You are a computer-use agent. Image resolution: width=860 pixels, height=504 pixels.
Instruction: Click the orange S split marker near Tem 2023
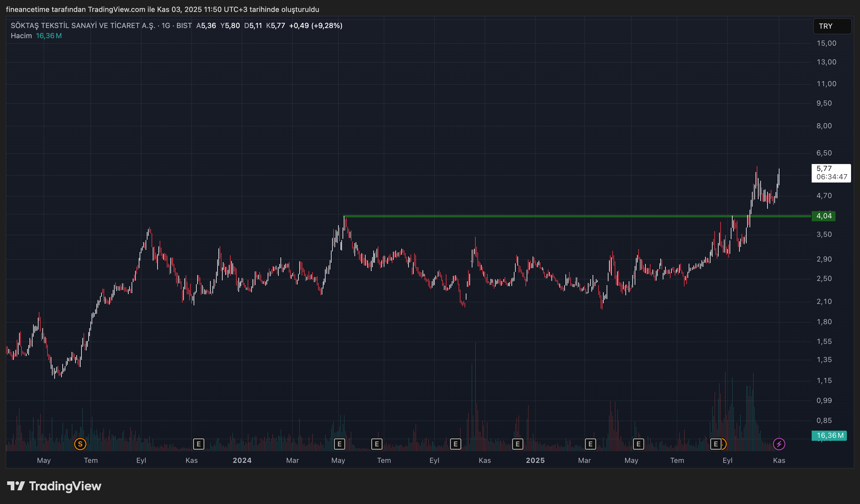80,444
